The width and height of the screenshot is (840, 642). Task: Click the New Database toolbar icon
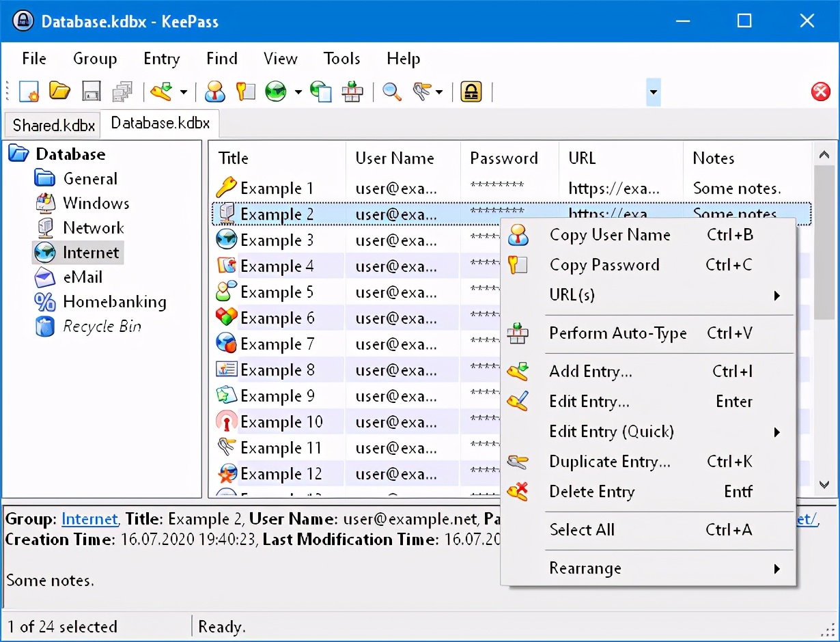(x=29, y=92)
